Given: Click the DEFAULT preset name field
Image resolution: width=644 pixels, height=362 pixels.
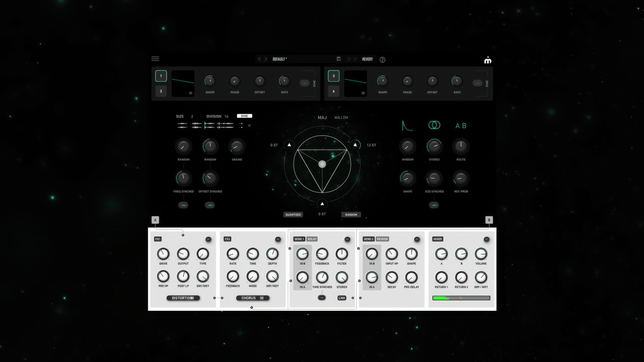Looking at the screenshot, I should point(280,59).
